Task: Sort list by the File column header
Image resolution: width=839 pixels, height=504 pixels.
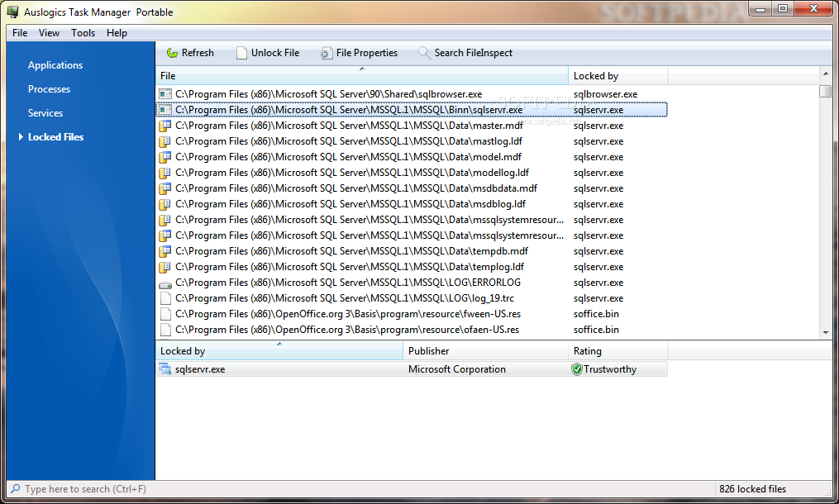Action: (362, 76)
